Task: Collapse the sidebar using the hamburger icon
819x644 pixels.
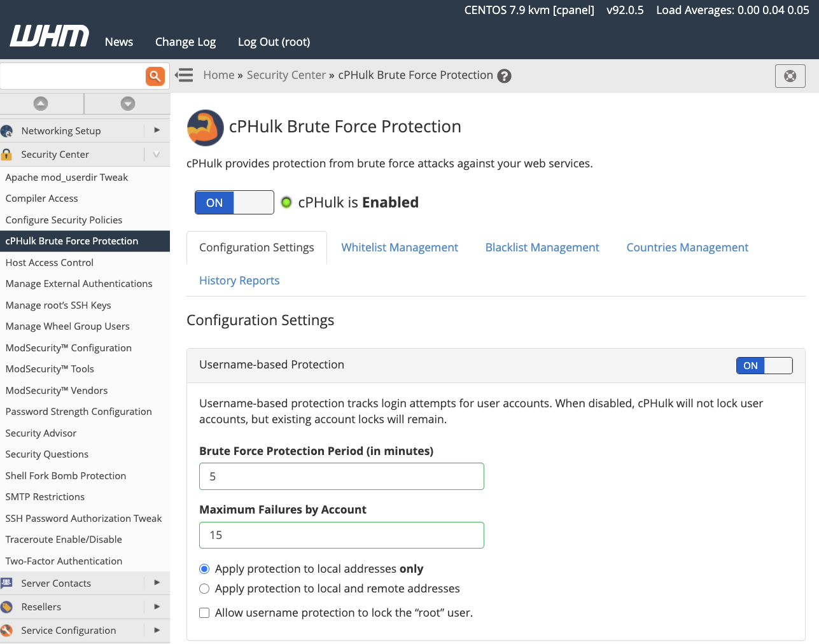Action: [x=184, y=75]
